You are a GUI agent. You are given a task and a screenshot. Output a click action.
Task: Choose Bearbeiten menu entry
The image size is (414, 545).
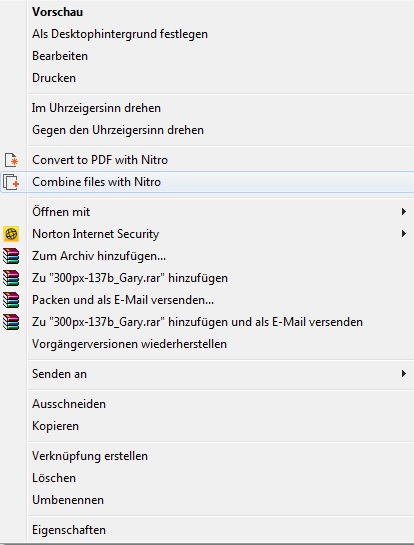pyautogui.click(x=60, y=56)
